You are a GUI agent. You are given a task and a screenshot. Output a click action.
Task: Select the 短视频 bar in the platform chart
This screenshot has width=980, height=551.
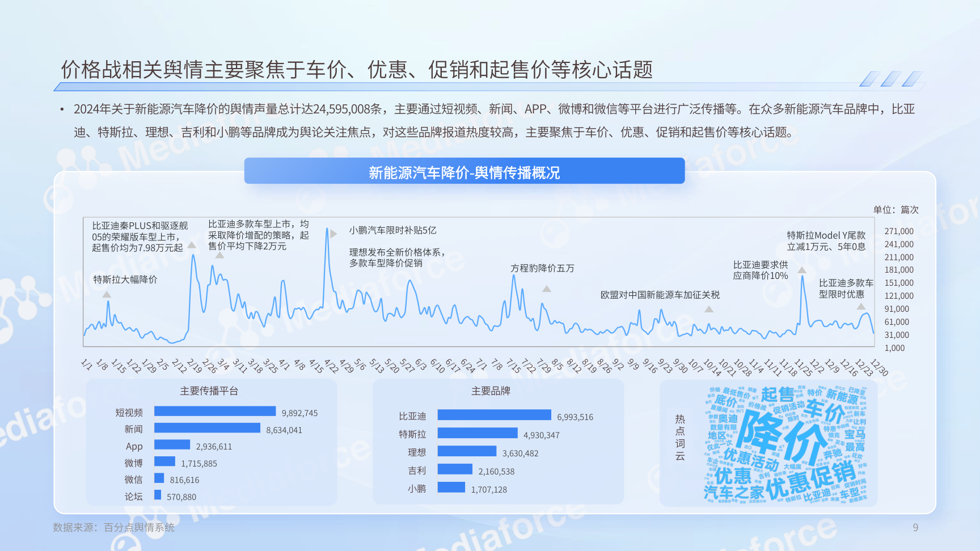(215, 411)
